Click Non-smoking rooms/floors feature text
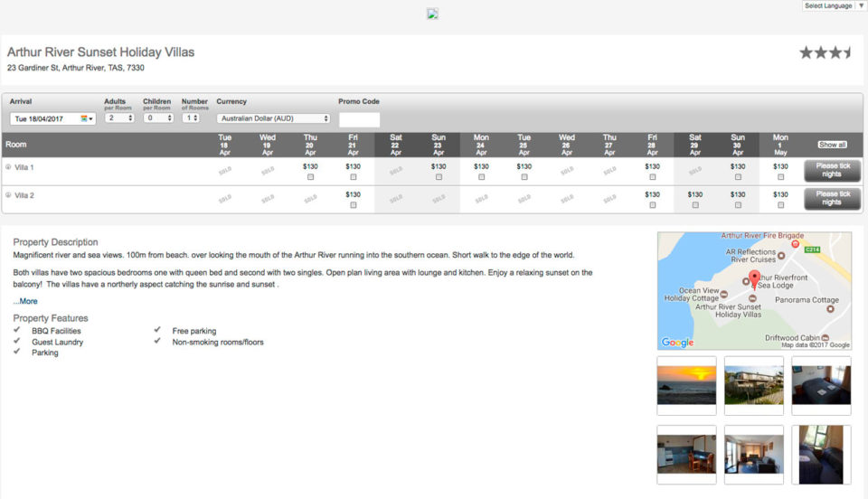 tap(218, 342)
